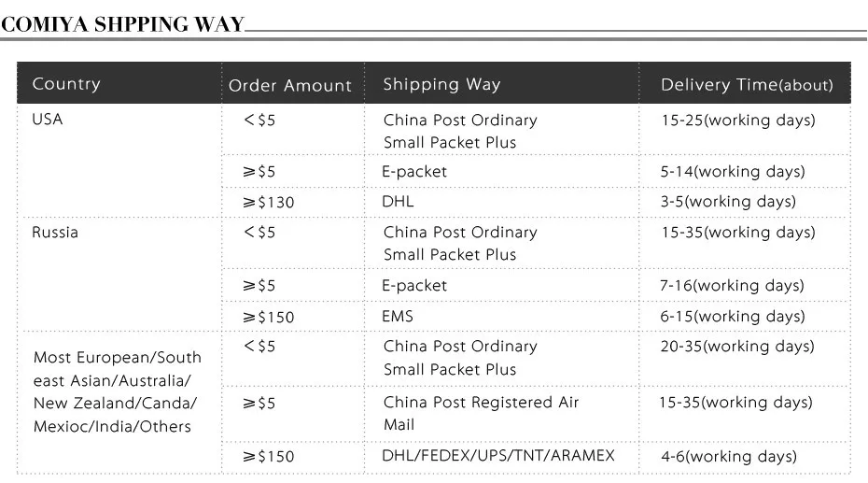Click the Most European/South east Asian country cell
868x483 pixels.
click(x=118, y=391)
